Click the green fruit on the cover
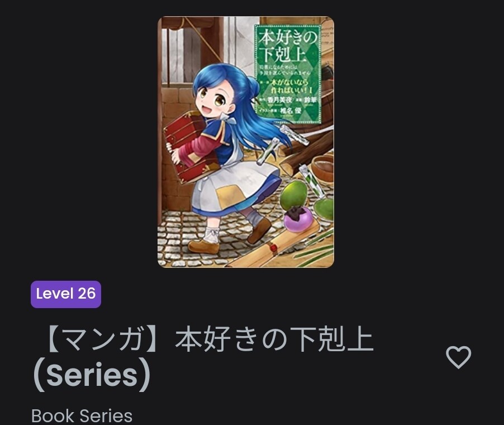 293,194
